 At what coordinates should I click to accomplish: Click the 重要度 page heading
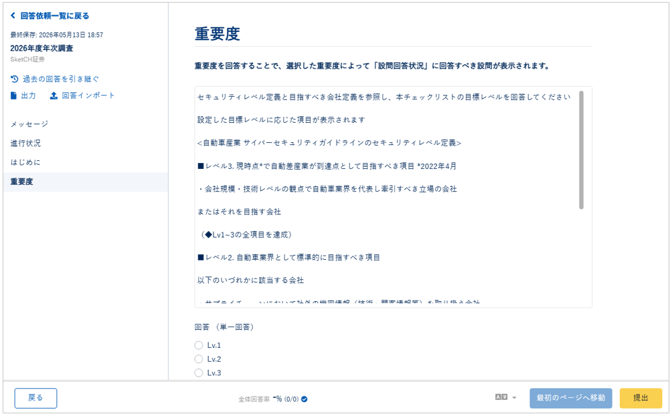(x=217, y=34)
